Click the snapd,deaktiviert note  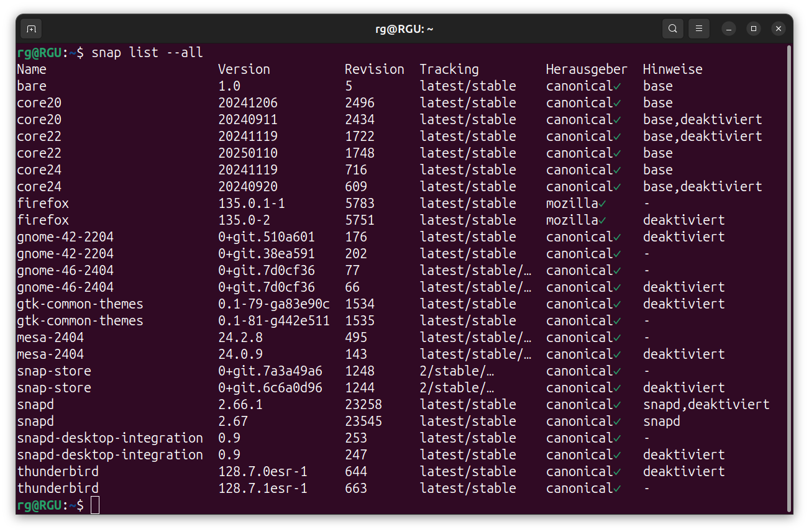[706, 405]
